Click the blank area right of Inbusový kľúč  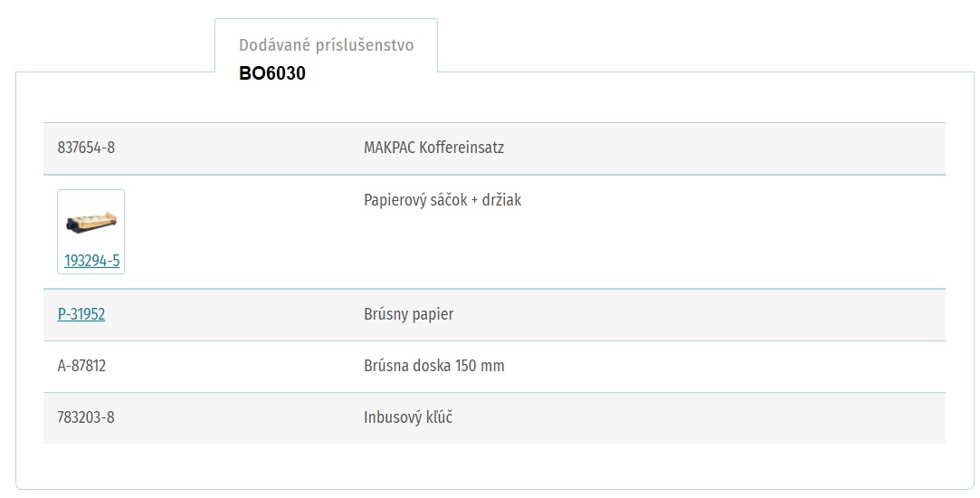pyautogui.click(x=699, y=418)
